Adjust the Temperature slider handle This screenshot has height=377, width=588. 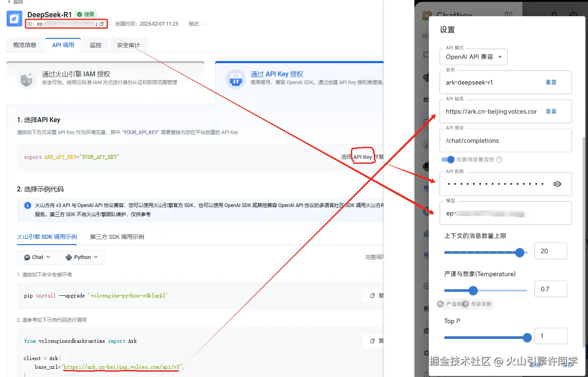point(473,291)
